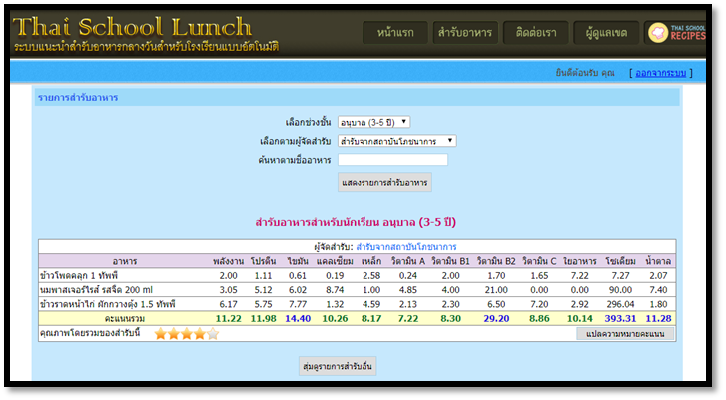Screen dimensions: 726x400
Task: Click the พลังงาน column header
Action: click(x=228, y=261)
